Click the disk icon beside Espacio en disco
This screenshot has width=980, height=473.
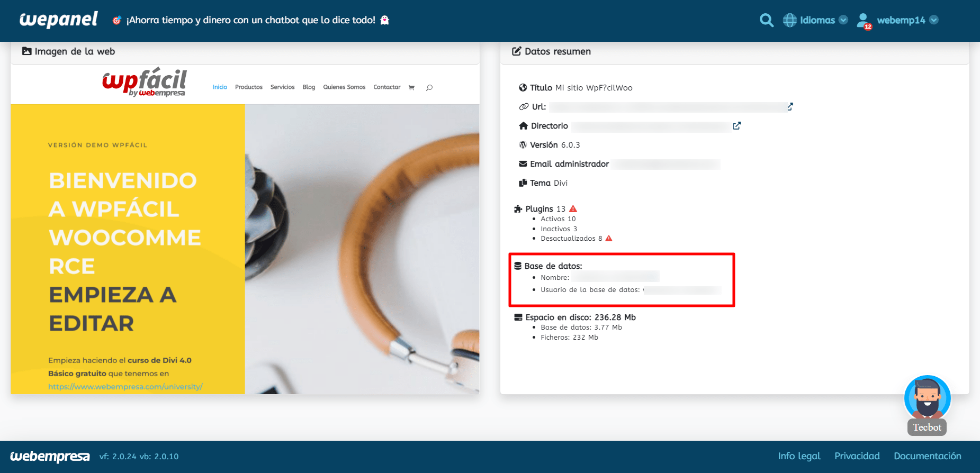518,317
